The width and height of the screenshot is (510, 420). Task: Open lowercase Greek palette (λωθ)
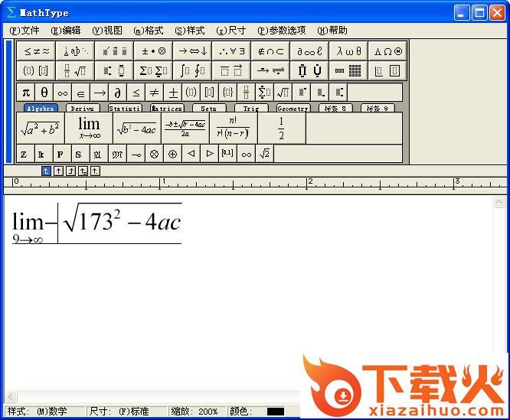click(348, 51)
